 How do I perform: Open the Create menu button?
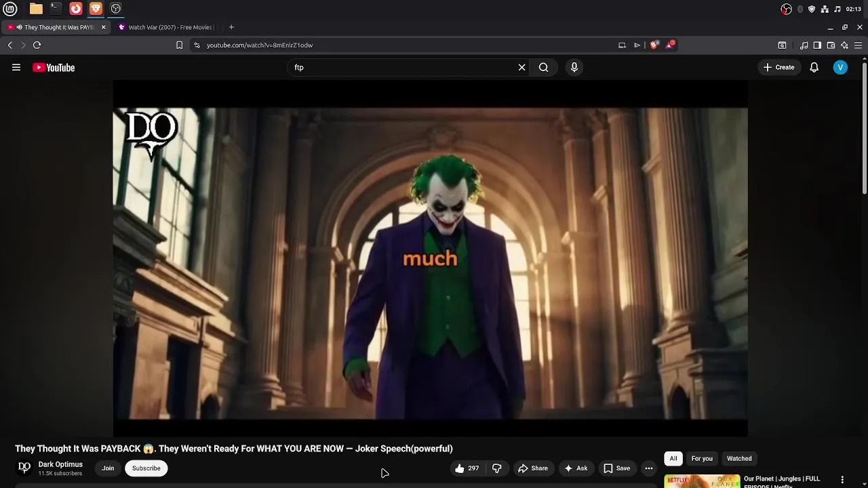pos(778,67)
